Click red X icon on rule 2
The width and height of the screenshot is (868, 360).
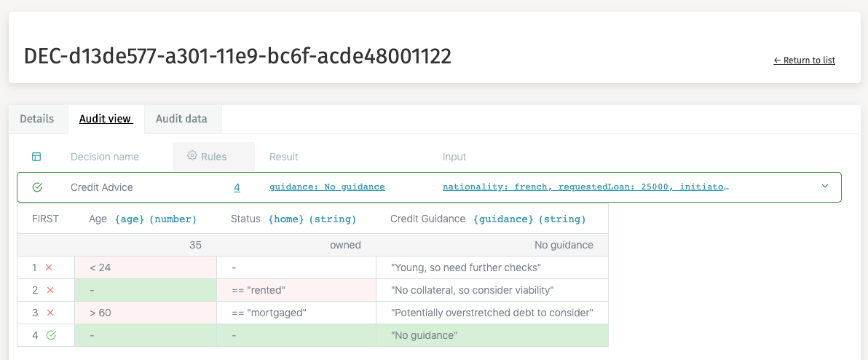[x=50, y=290]
